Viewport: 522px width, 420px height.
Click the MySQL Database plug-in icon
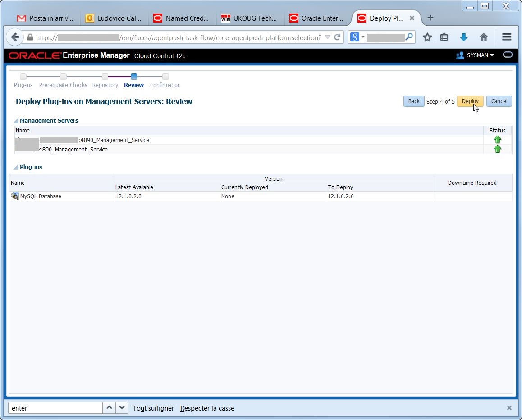14,196
